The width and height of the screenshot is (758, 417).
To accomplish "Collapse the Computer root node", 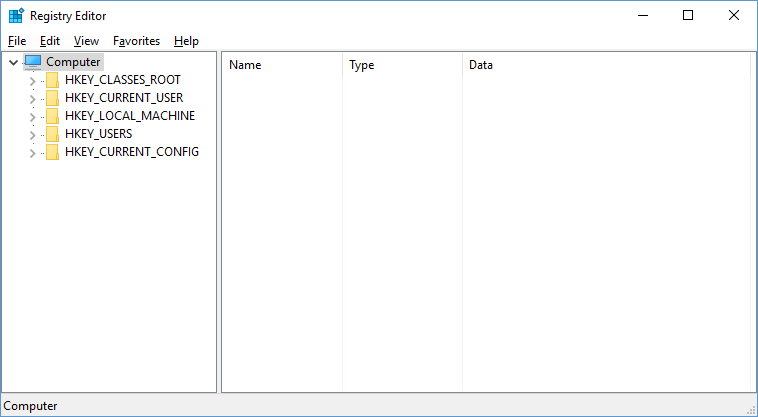I will 14,62.
